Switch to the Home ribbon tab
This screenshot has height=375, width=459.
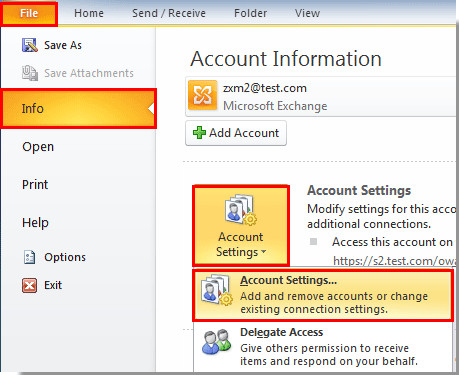click(89, 13)
